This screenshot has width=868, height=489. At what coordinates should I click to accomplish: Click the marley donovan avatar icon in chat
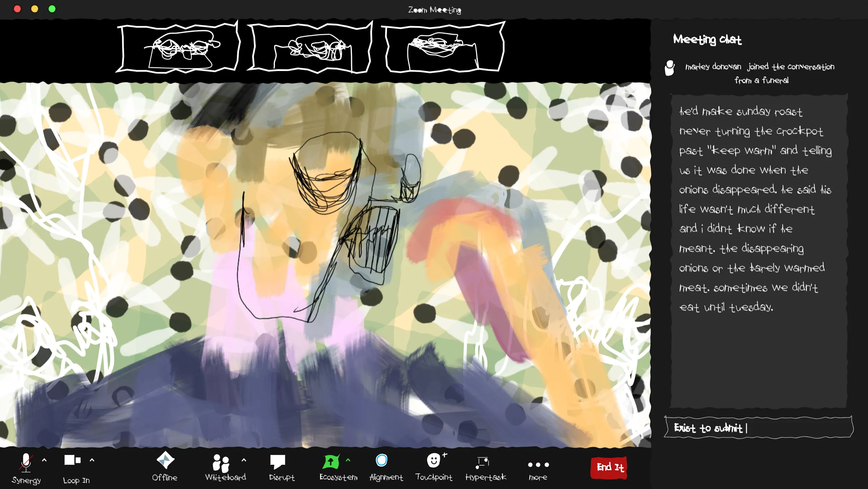670,68
